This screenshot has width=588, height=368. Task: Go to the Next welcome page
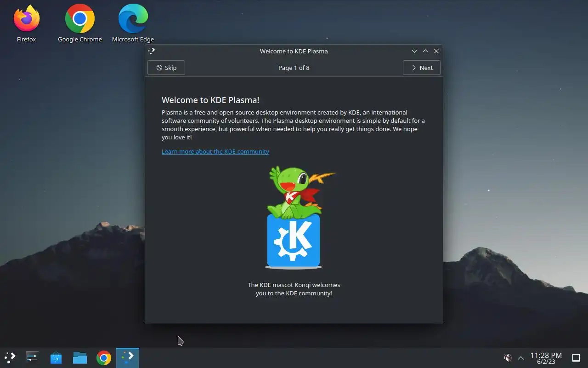coord(422,68)
